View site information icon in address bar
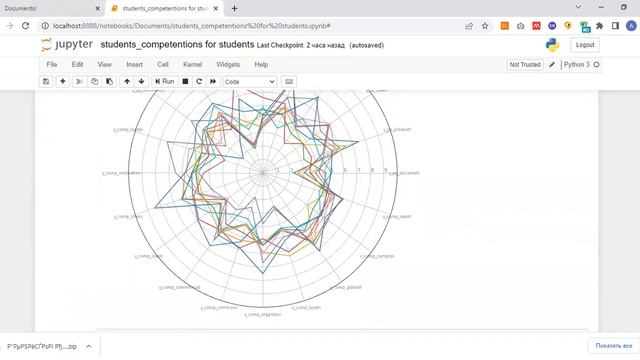This screenshot has height=360, width=640. coord(45,26)
